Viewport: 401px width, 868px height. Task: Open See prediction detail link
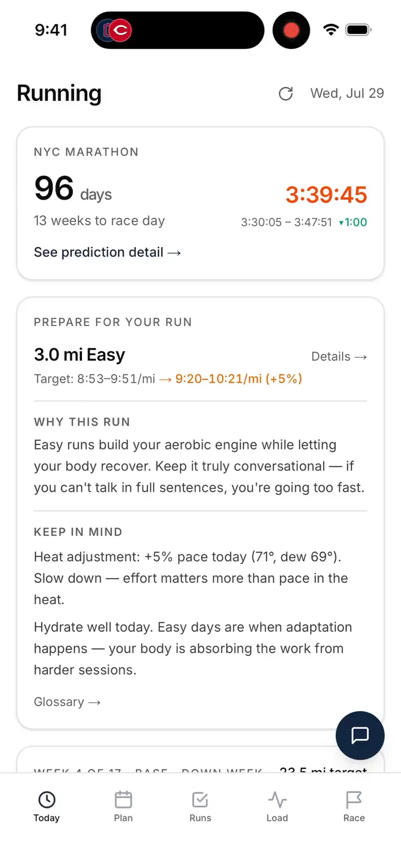(107, 252)
